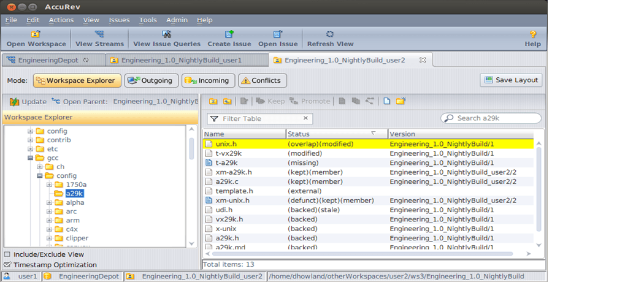Click the filter funnel icon
Image resolution: width=644 pixels, height=282 pixels.
click(x=214, y=119)
